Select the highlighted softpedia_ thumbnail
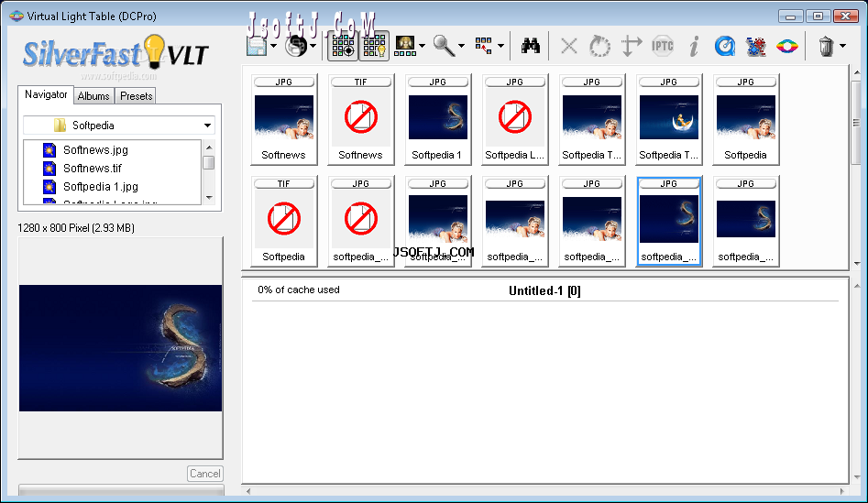868x503 pixels. coord(669,222)
